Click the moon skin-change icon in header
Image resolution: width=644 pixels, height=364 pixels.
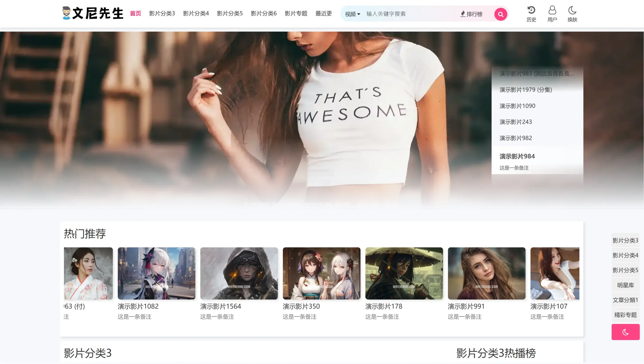pos(572,10)
